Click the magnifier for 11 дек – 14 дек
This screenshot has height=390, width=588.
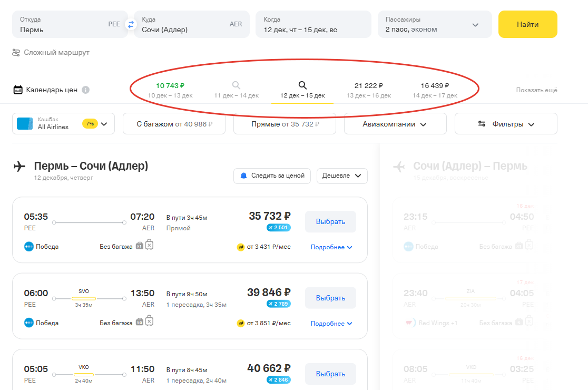tap(236, 85)
